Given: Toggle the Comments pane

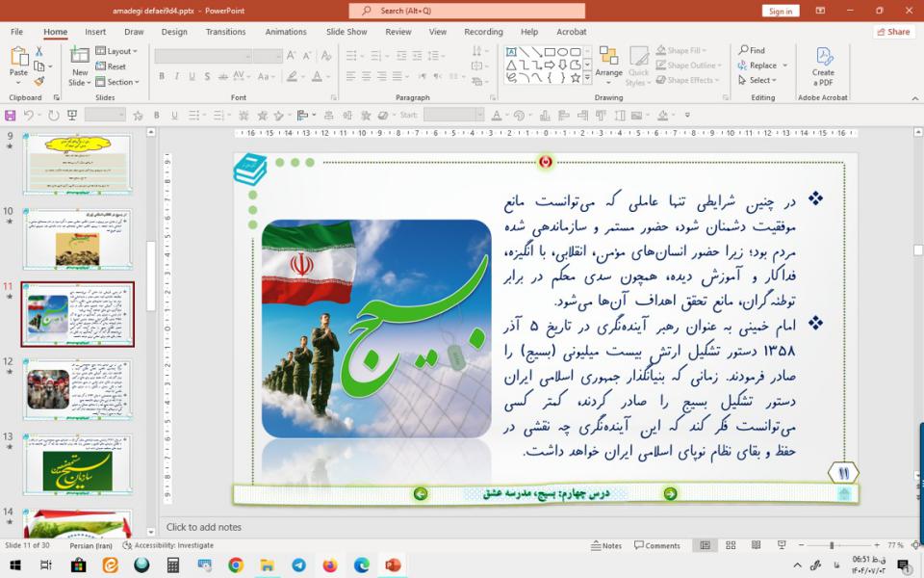Looking at the screenshot, I should click(656, 545).
